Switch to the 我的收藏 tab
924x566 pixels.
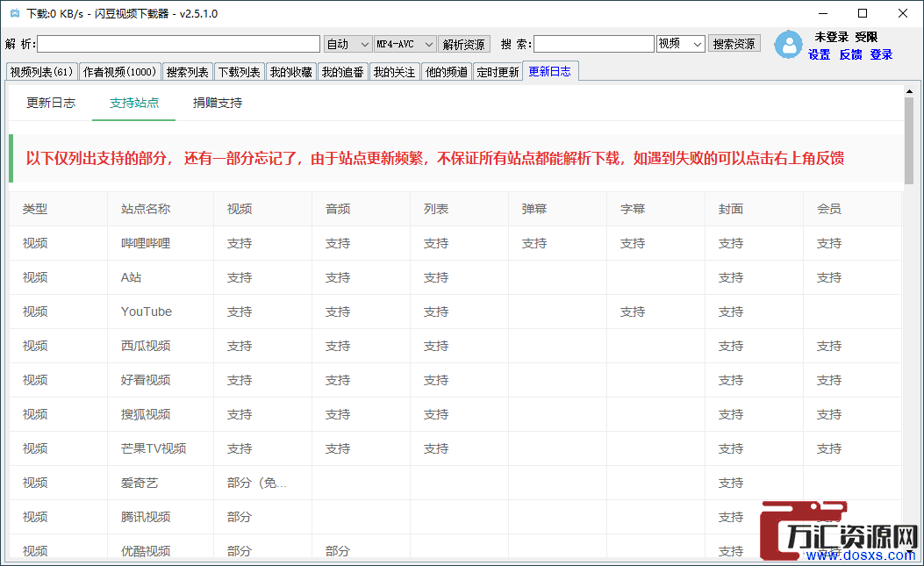[291, 72]
